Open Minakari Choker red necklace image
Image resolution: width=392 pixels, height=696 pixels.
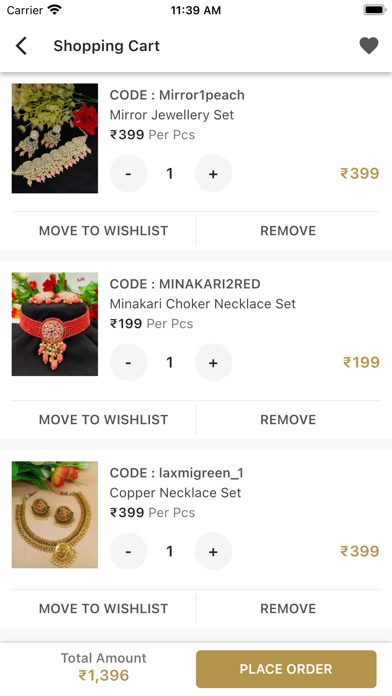tap(55, 324)
